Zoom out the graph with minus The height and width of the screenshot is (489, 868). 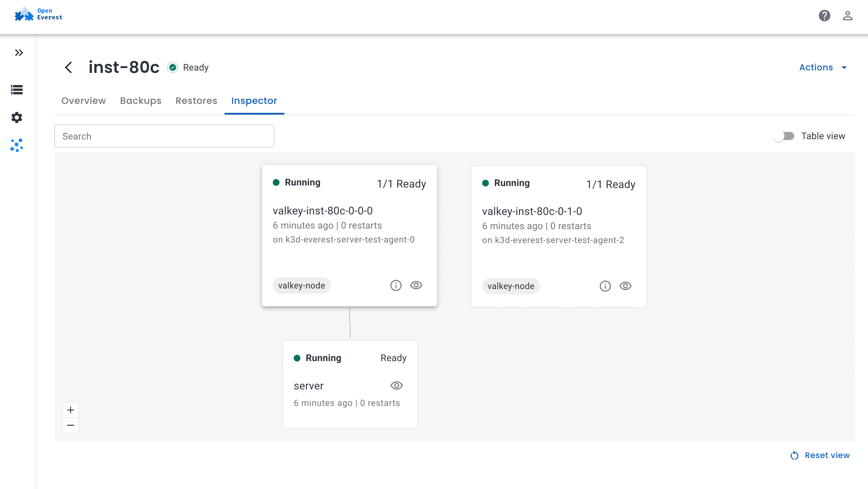(70, 425)
